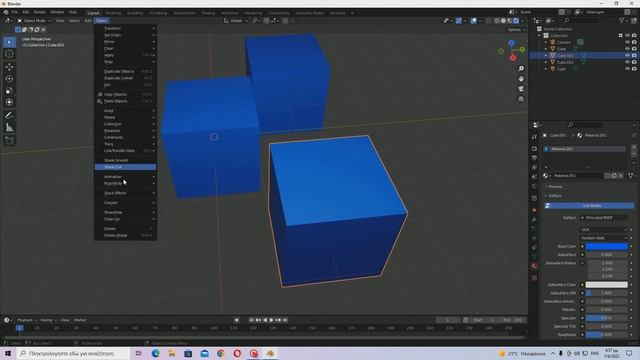Switch to the Modeling workspace tab
The height and width of the screenshot is (360, 640).
pyautogui.click(x=113, y=13)
